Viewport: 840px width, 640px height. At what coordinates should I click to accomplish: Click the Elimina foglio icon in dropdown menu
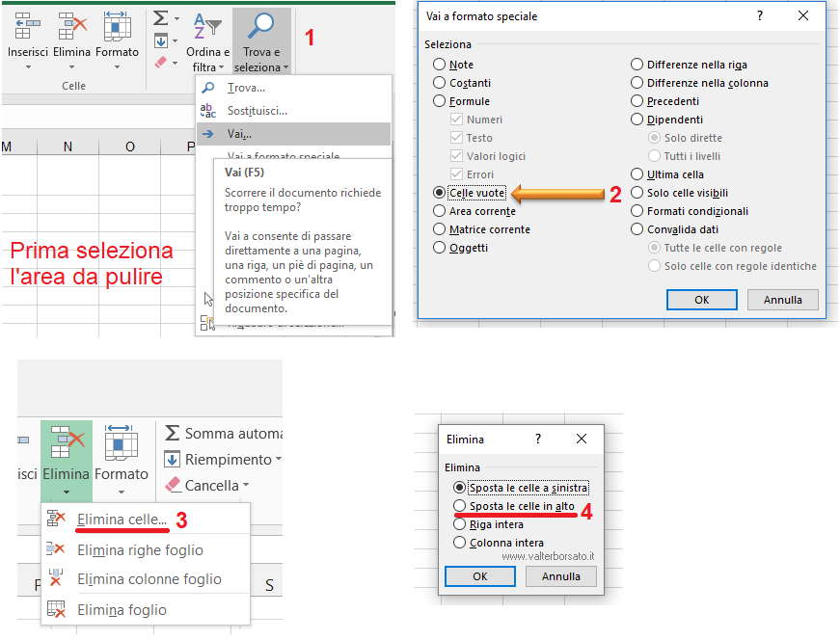pos(57,609)
